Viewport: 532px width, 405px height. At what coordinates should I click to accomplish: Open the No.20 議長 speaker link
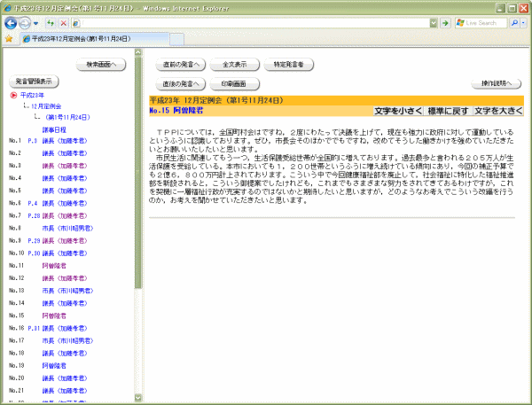(65, 378)
